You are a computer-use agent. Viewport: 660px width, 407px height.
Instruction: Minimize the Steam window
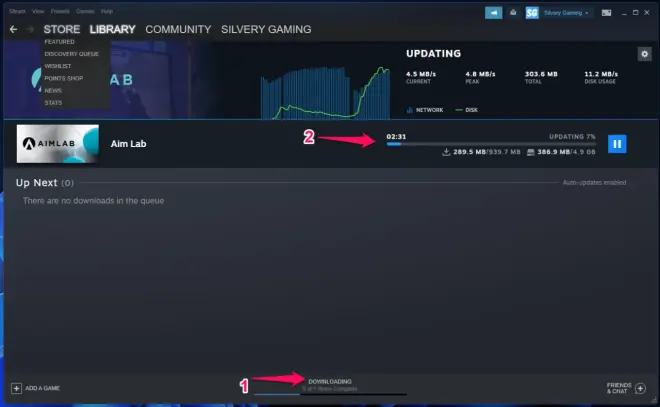pyautogui.click(x=624, y=13)
